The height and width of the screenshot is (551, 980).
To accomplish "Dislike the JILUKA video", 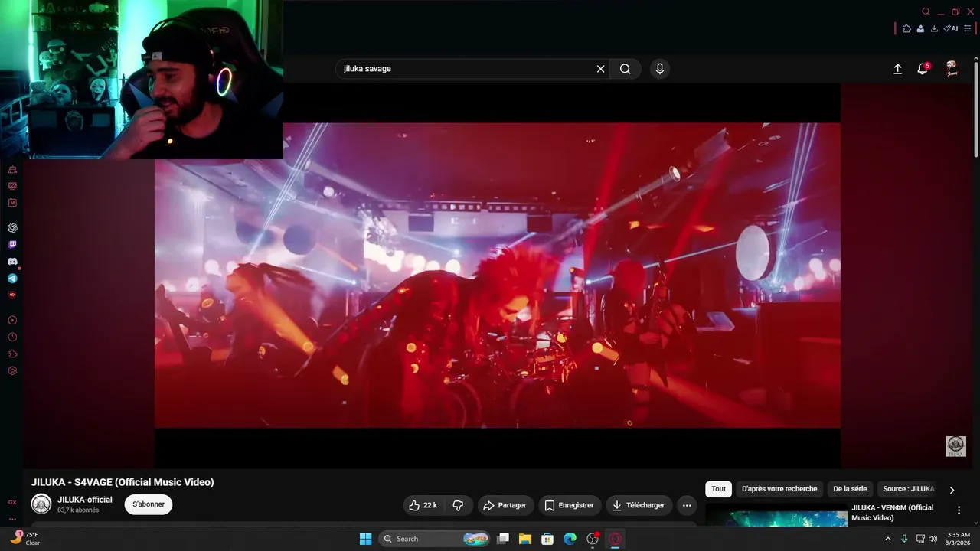I will tap(458, 505).
